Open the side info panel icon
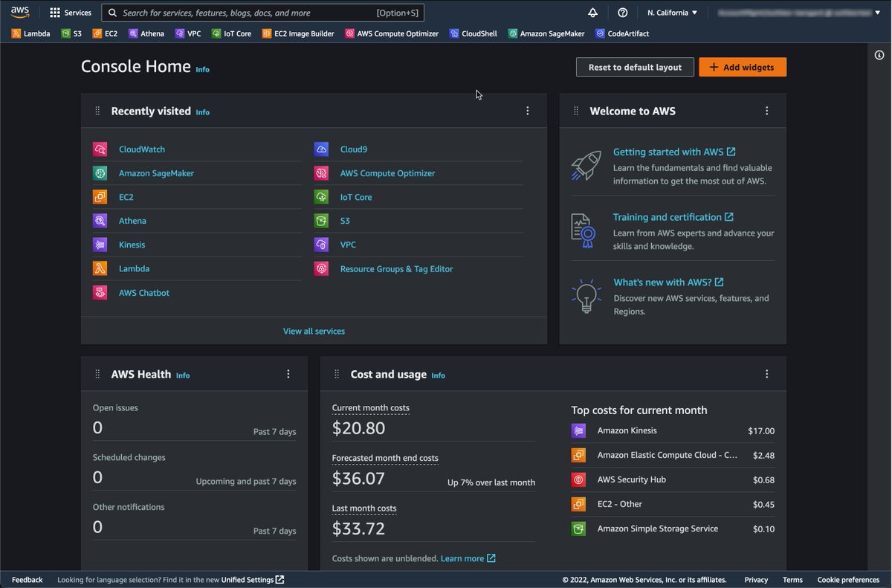Image resolution: width=892 pixels, height=588 pixels. pyautogui.click(x=879, y=55)
